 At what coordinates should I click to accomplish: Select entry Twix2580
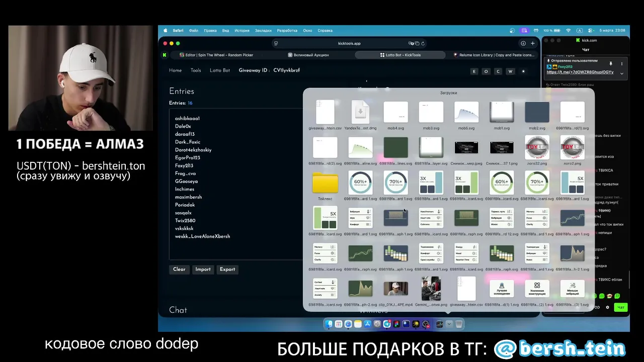pyautogui.click(x=185, y=221)
